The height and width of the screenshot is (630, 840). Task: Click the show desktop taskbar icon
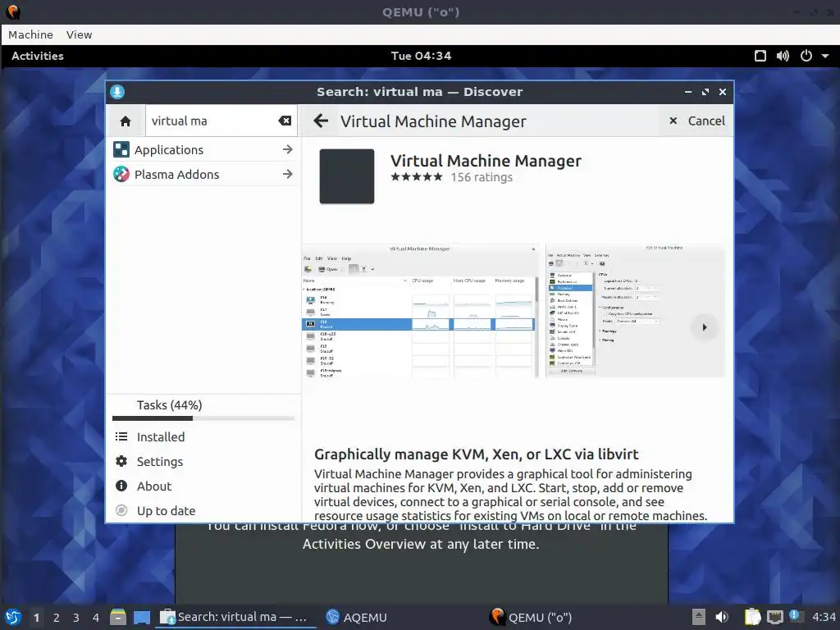click(x=141, y=617)
